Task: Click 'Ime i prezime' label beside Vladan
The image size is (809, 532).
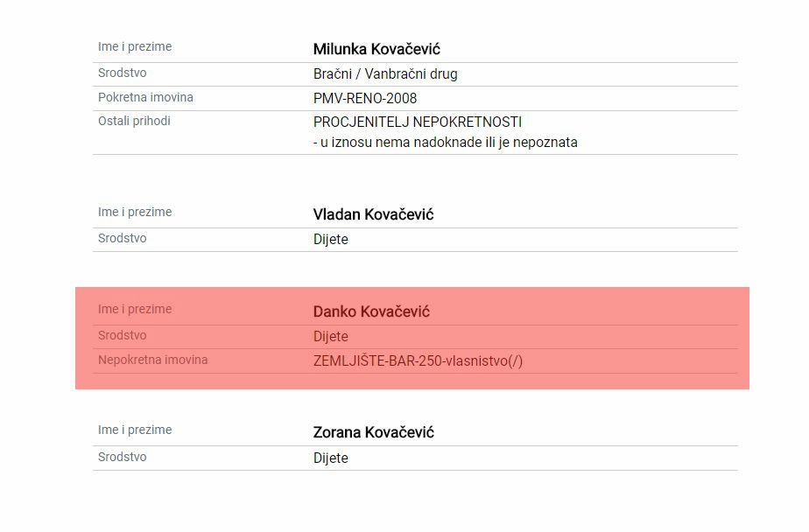Action: click(135, 212)
